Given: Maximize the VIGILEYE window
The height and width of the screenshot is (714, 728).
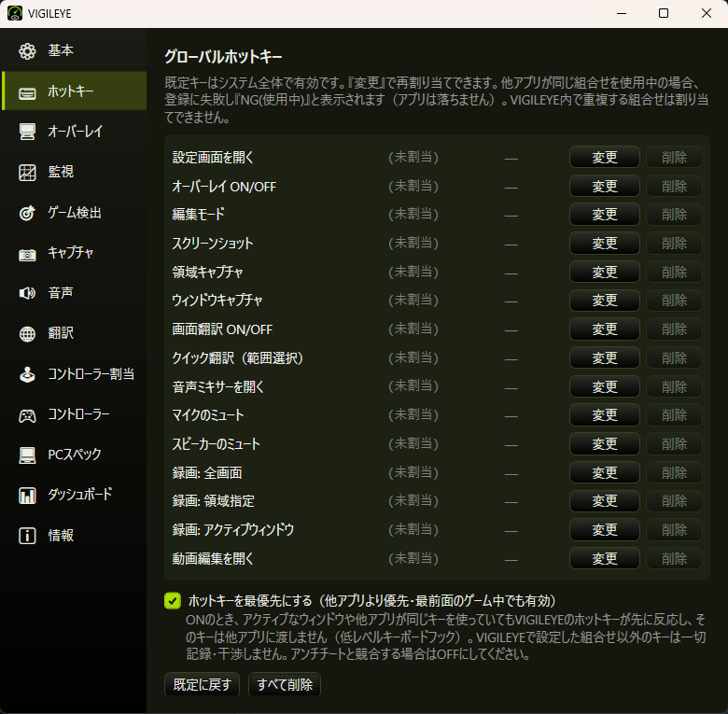Looking at the screenshot, I should pyautogui.click(x=664, y=13).
